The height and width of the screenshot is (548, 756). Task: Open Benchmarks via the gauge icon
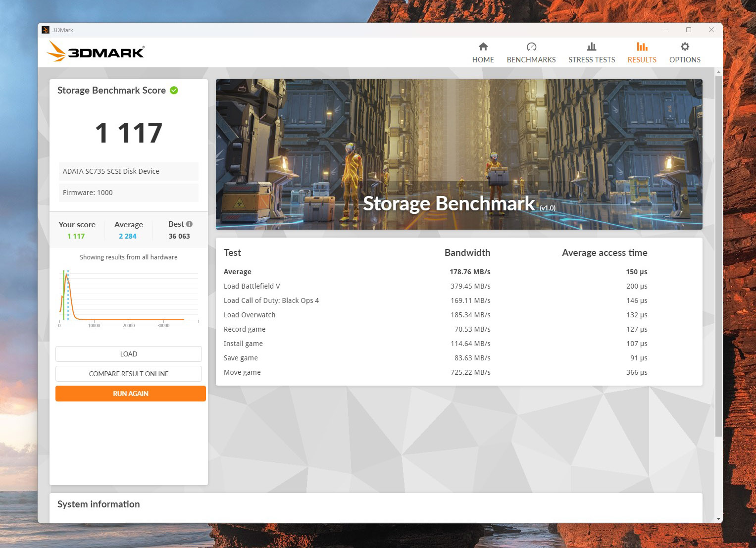click(531, 47)
